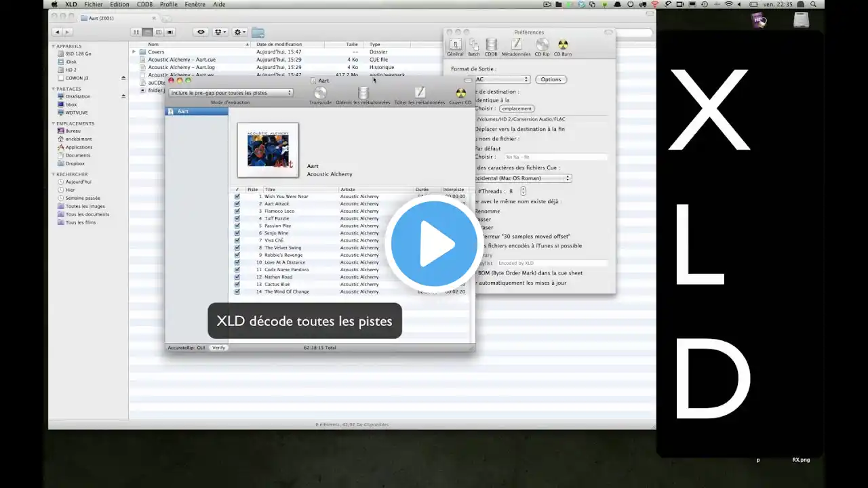868x488 pixels.
Task: Uncheck track 6 Senjo Wine
Action: coord(237,233)
